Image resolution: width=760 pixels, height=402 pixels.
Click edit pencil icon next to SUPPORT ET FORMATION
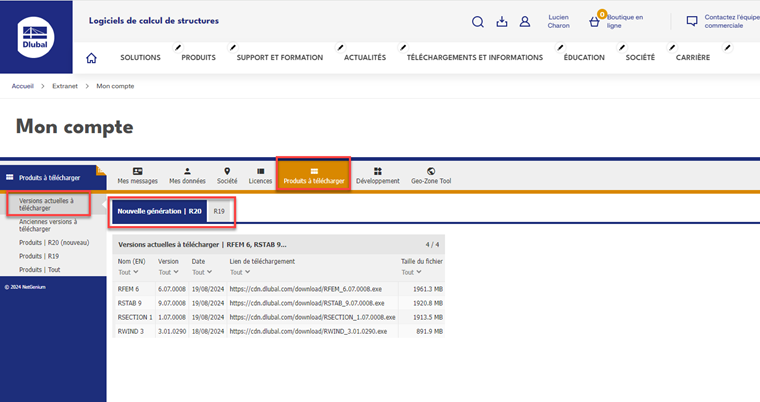tap(340, 47)
